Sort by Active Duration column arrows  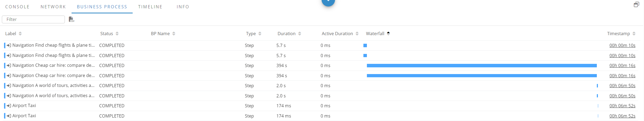click(357, 34)
